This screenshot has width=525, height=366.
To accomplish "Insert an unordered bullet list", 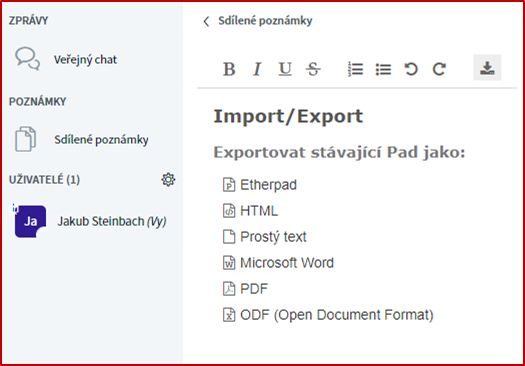I will pos(383,69).
